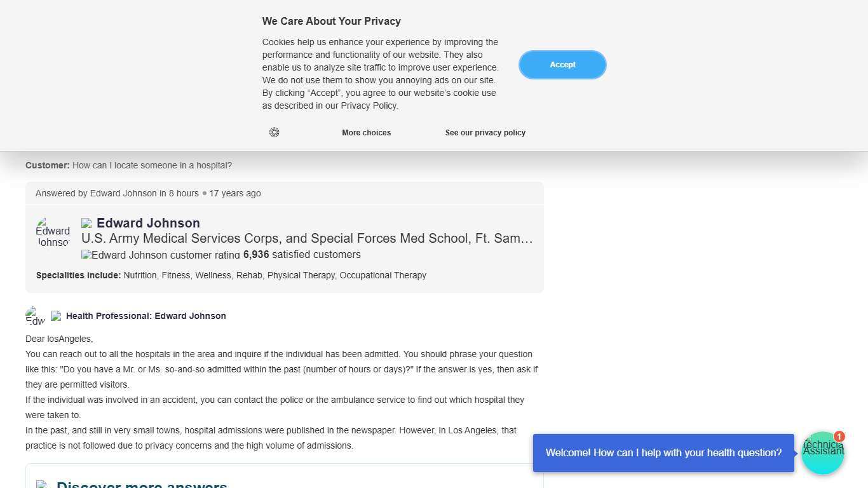
Task: Click badge icon before Health Professional: Edward Johnson
Action: [56, 316]
